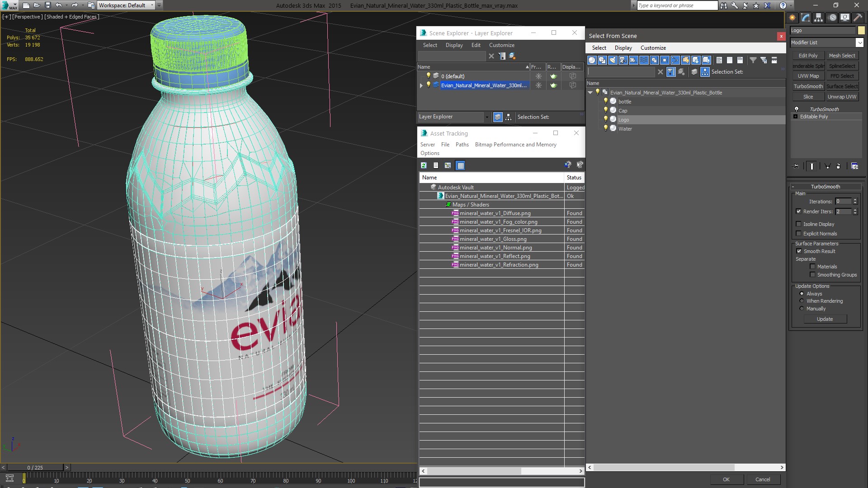Open the Motion command panel tab
Viewport: 868px width, 488px height.
point(832,18)
